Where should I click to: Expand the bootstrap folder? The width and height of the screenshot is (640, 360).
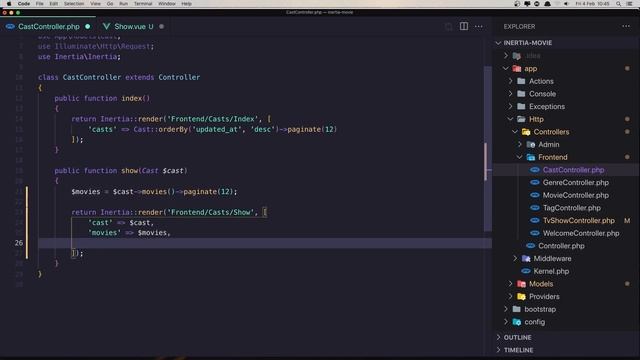pyautogui.click(x=506, y=309)
